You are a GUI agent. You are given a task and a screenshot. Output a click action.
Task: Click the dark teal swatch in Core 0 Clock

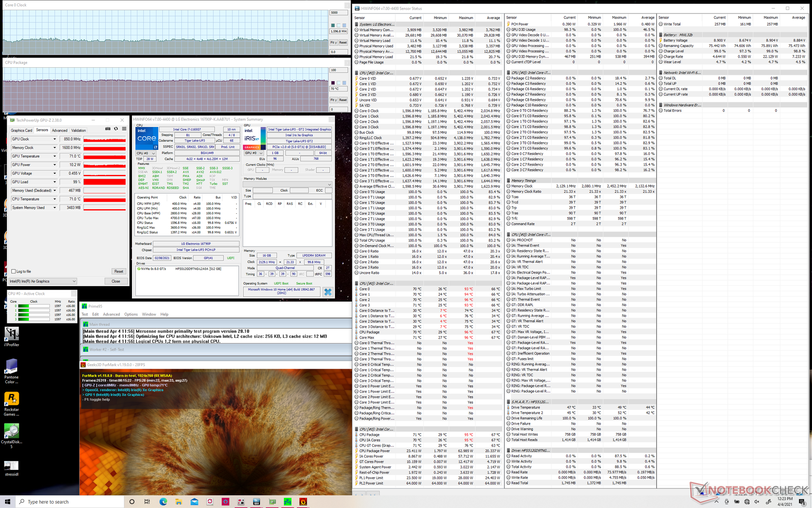pos(333,25)
